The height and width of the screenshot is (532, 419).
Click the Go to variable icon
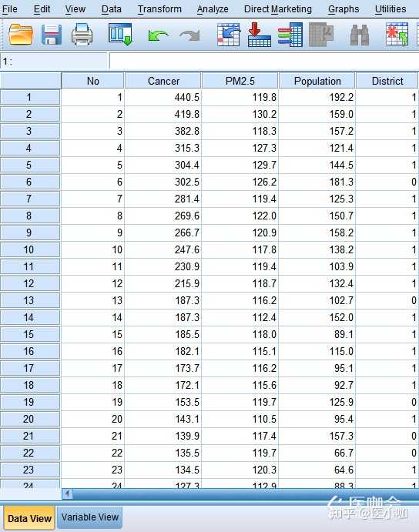point(260,35)
